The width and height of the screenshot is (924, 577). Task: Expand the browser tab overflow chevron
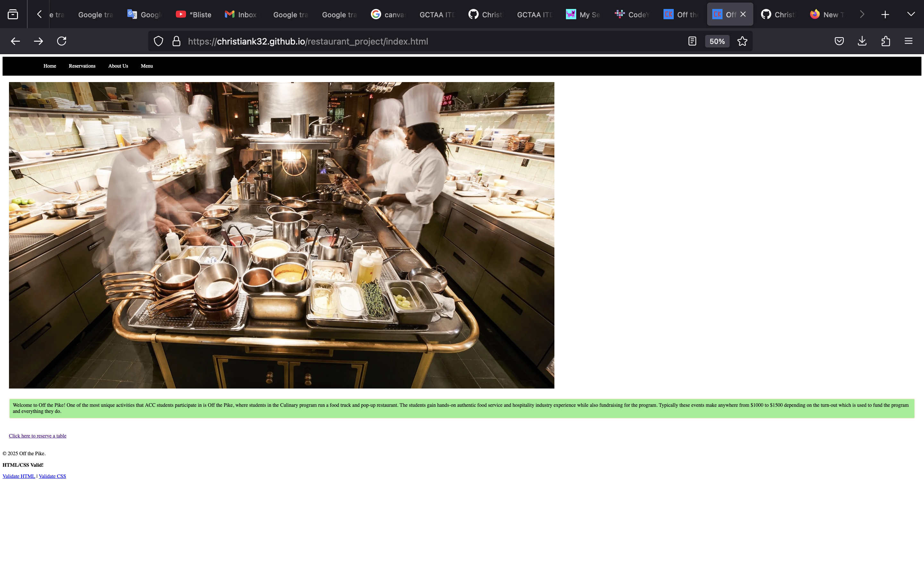(x=911, y=14)
